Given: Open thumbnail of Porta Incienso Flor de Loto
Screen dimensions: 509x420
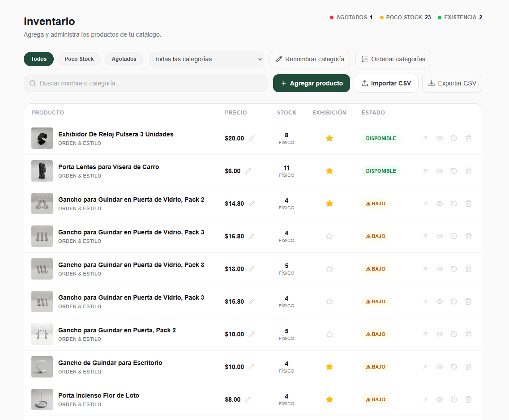Looking at the screenshot, I should (42, 399).
